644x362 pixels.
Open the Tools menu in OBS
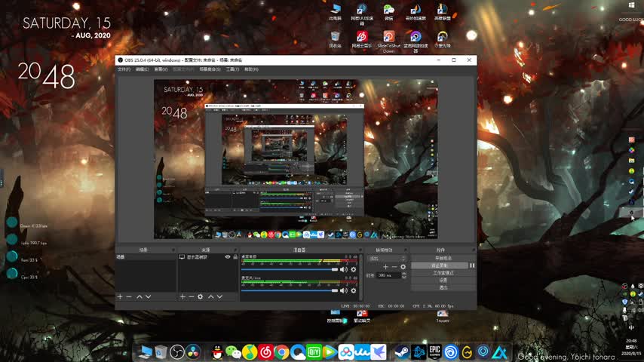[x=232, y=69]
